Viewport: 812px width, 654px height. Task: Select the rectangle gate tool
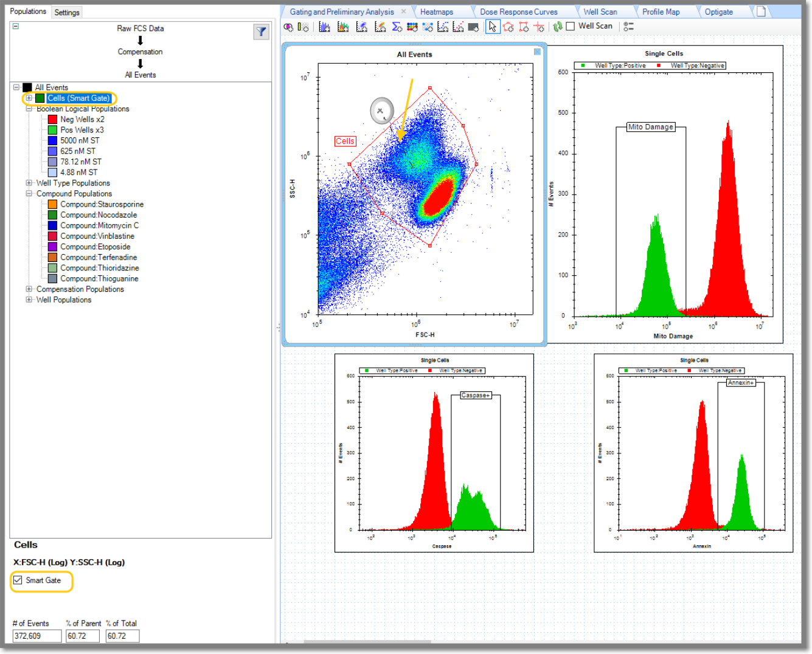[x=524, y=27]
